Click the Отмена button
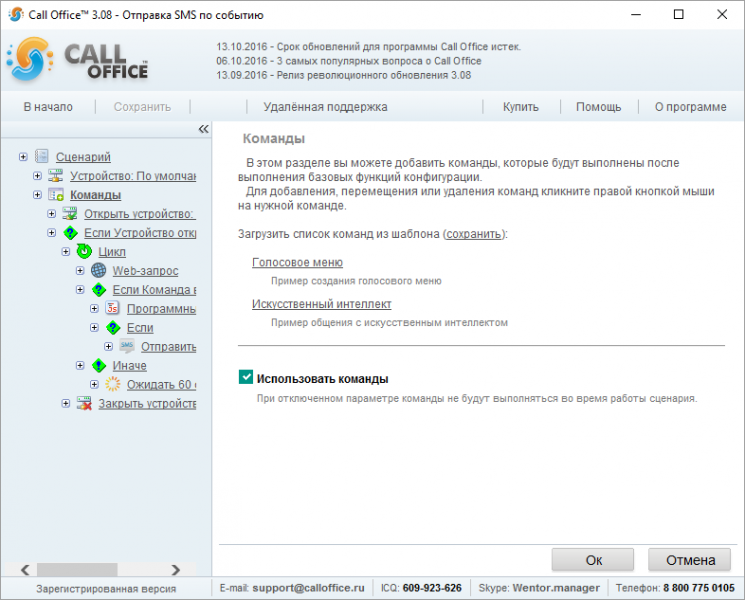This screenshot has height=600, width=745. tap(690, 560)
